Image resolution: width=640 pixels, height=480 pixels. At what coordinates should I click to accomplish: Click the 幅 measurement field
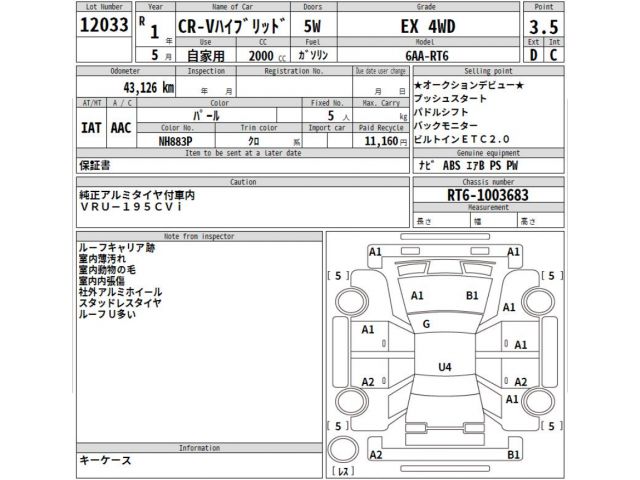click(494, 221)
